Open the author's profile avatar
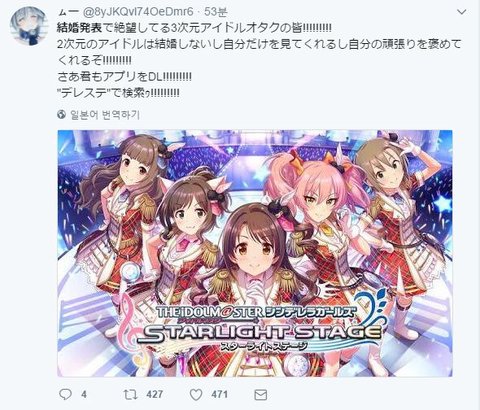Image resolution: width=480 pixels, height=410 pixels. pos(29,26)
